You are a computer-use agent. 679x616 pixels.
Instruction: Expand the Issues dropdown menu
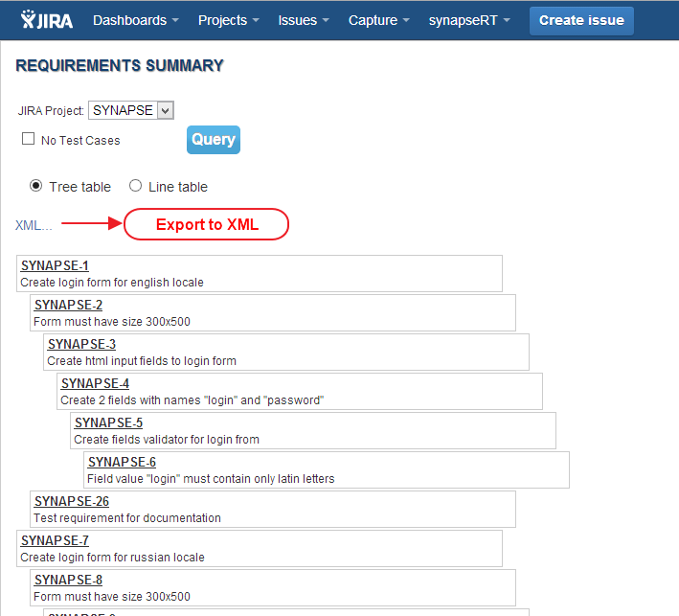304,20
